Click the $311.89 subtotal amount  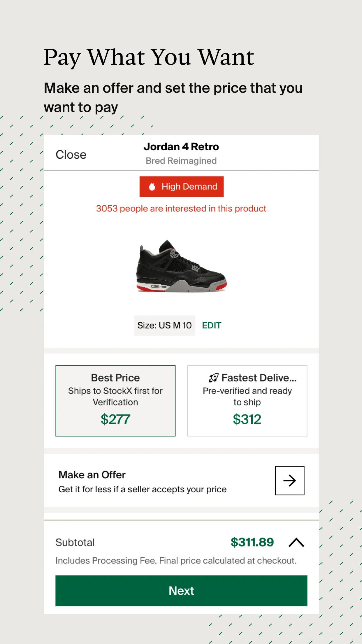(x=252, y=542)
